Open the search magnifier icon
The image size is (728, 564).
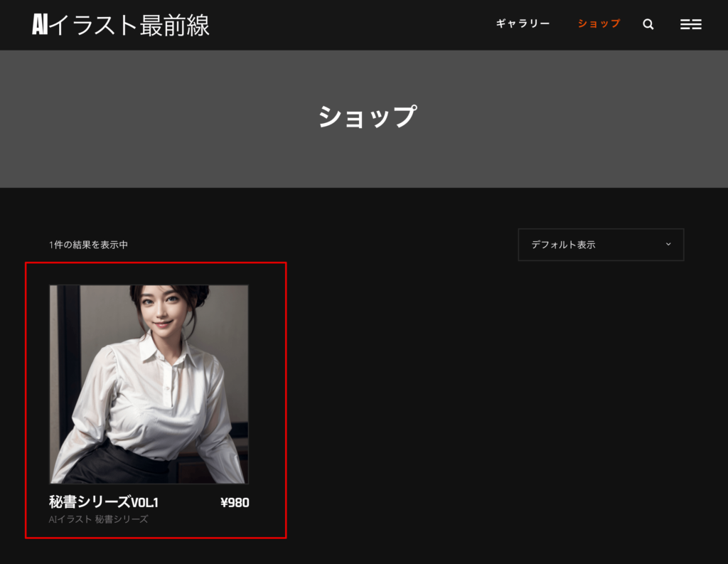click(x=648, y=24)
